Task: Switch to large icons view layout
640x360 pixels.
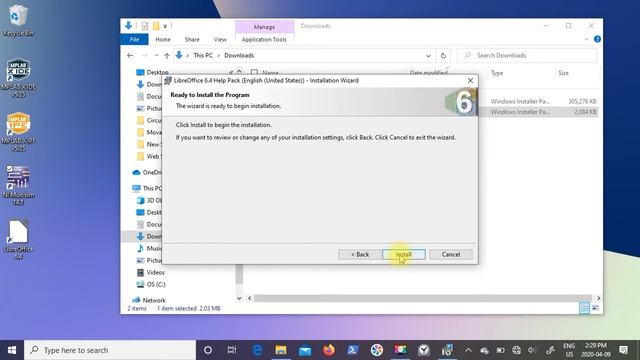Action: (596, 308)
